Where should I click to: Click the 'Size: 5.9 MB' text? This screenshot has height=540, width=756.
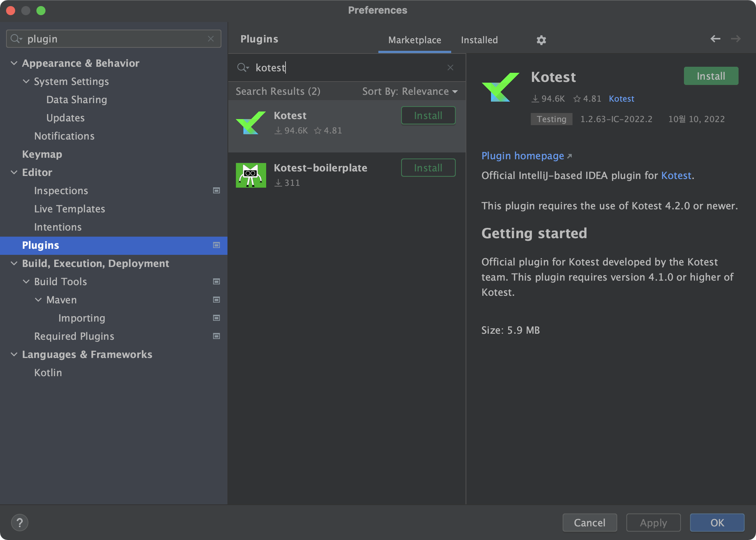tap(510, 330)
